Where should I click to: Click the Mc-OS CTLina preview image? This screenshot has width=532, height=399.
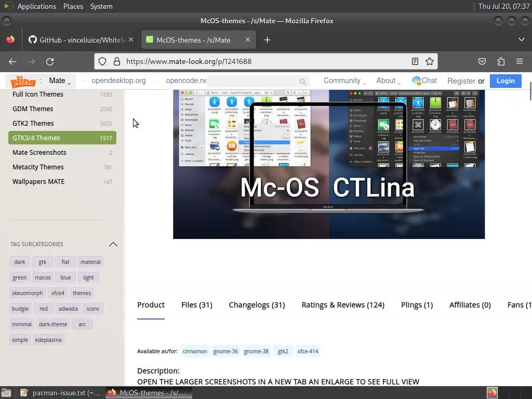tap(329, 164)
